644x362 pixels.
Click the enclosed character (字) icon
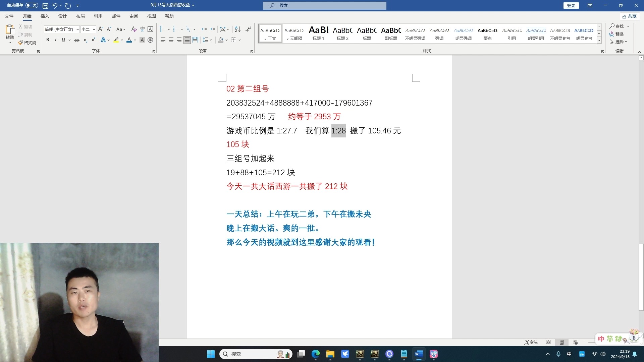(x=150, y=40)
